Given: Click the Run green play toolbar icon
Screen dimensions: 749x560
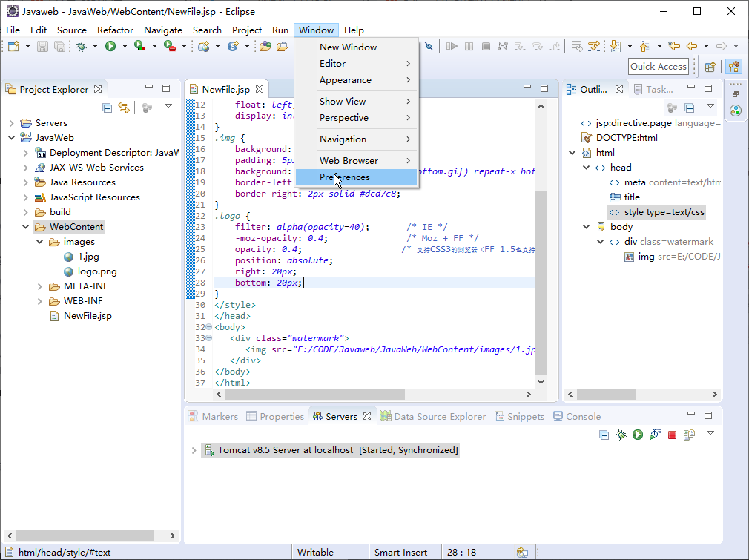Looking at the screenshot, I should 110,46.
